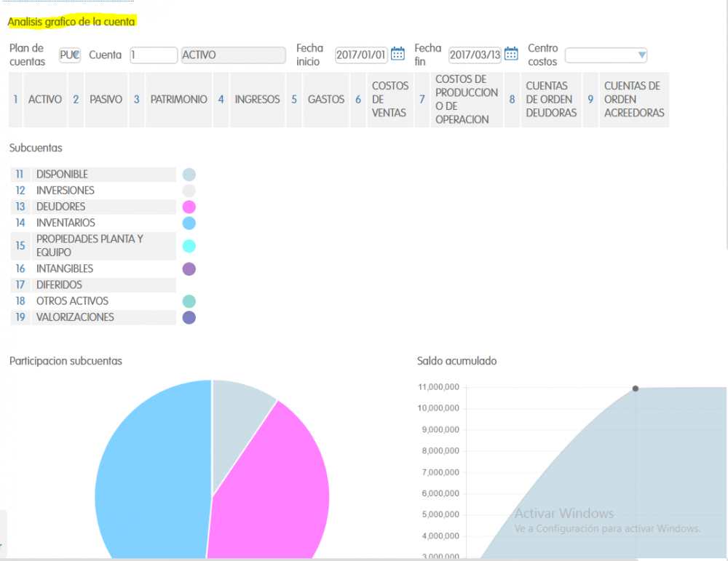Click the INTANGIBLES purple color dot
Viewport: 728px width, 561px height.
coord(189,268)
